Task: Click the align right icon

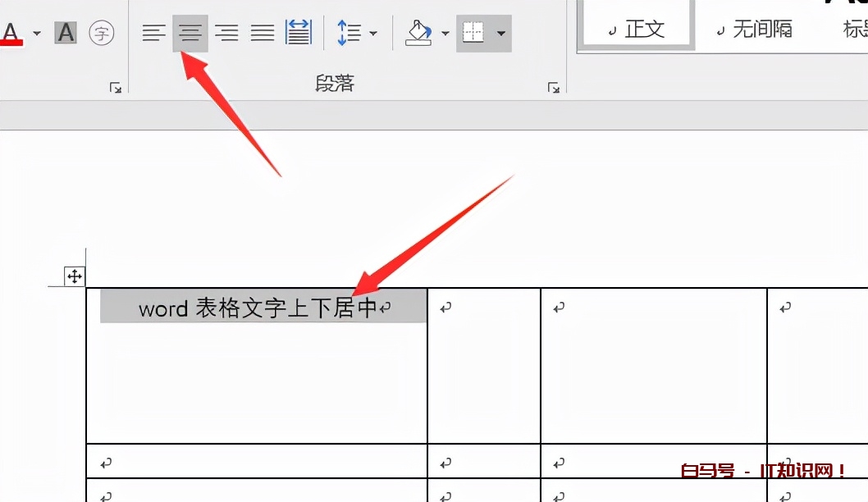Action: [226, 34]
